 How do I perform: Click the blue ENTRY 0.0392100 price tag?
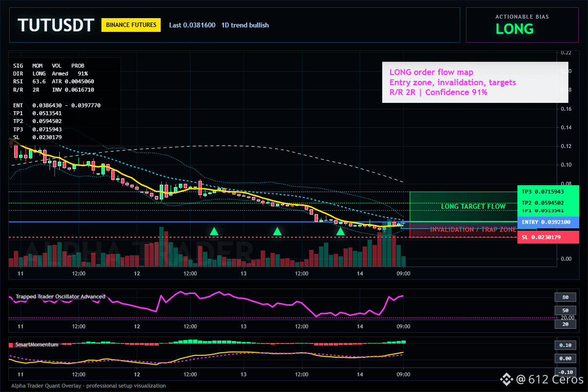pos(548,222)
